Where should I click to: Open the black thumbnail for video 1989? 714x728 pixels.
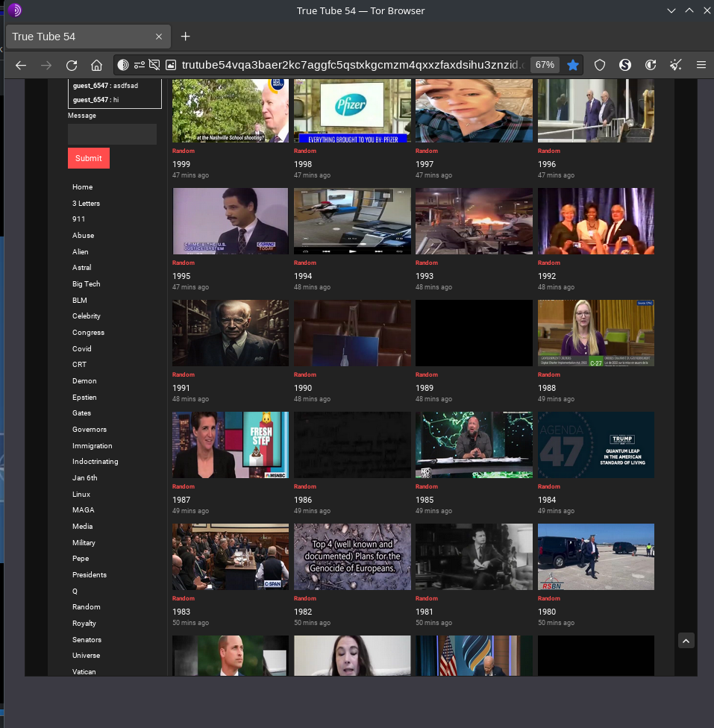pos(474,333)
